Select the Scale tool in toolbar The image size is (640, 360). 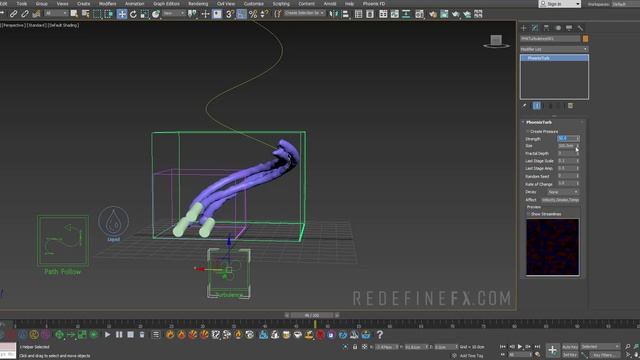click(144, 14)
